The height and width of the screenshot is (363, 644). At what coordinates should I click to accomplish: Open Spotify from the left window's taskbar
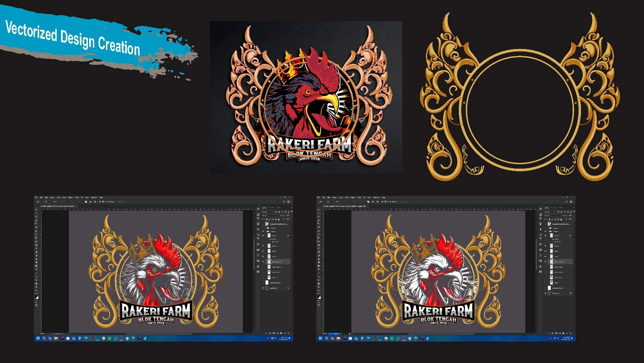click(x=110, y=338)
